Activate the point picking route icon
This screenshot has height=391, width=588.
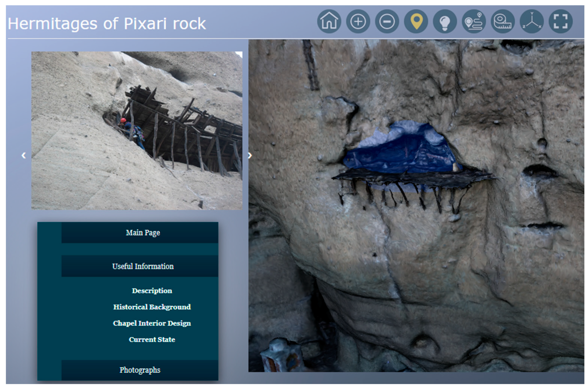pyautogui.click(x=473, y=21)
